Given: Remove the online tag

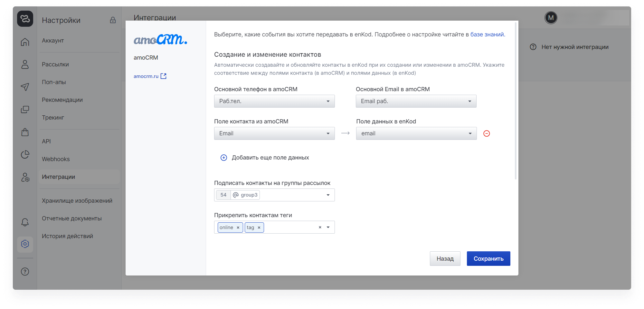Looking at the screenshot, I should pyautogui.click(x=238, y=227).
